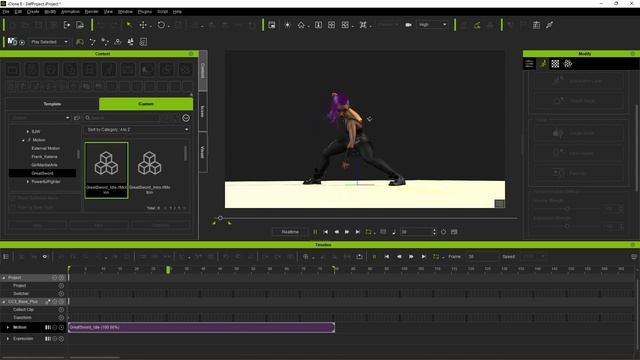Open the render quality High dropdown

(x=433, y=25)
